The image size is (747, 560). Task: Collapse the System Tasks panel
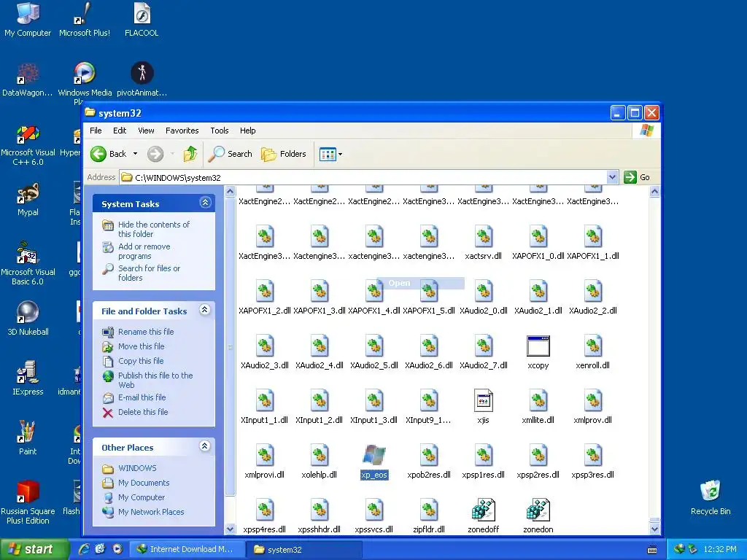click(205, 203)
